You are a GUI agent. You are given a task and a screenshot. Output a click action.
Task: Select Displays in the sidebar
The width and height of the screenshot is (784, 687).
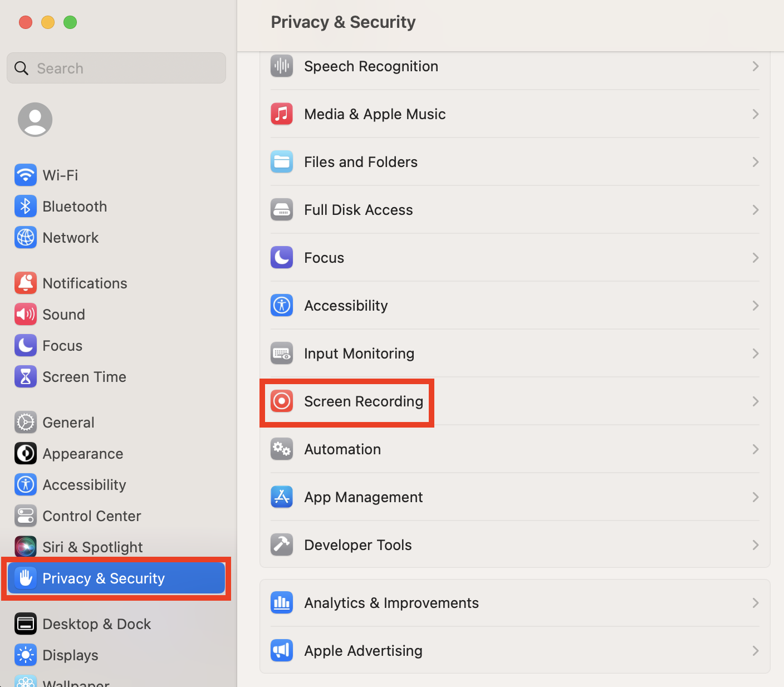coord(70,655)
